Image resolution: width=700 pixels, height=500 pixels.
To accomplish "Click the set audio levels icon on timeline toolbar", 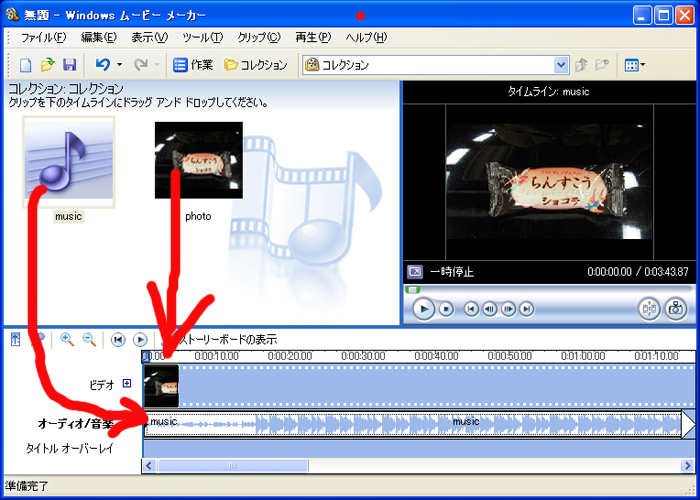I will tap(16, 340).
